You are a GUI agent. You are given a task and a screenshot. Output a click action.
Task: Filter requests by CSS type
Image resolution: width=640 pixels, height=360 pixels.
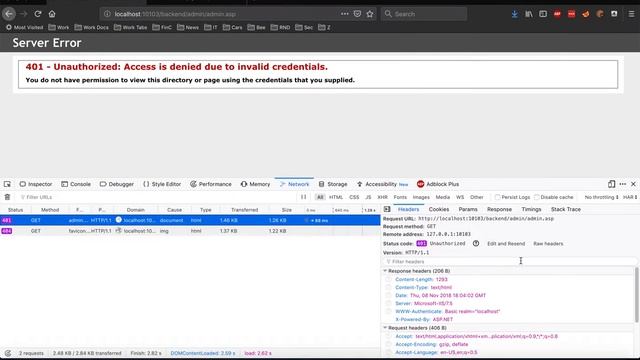coord(354,197)
